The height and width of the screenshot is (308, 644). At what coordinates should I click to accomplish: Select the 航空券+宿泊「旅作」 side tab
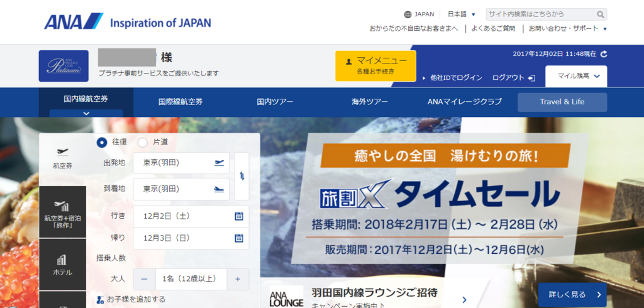coord(63,212)
